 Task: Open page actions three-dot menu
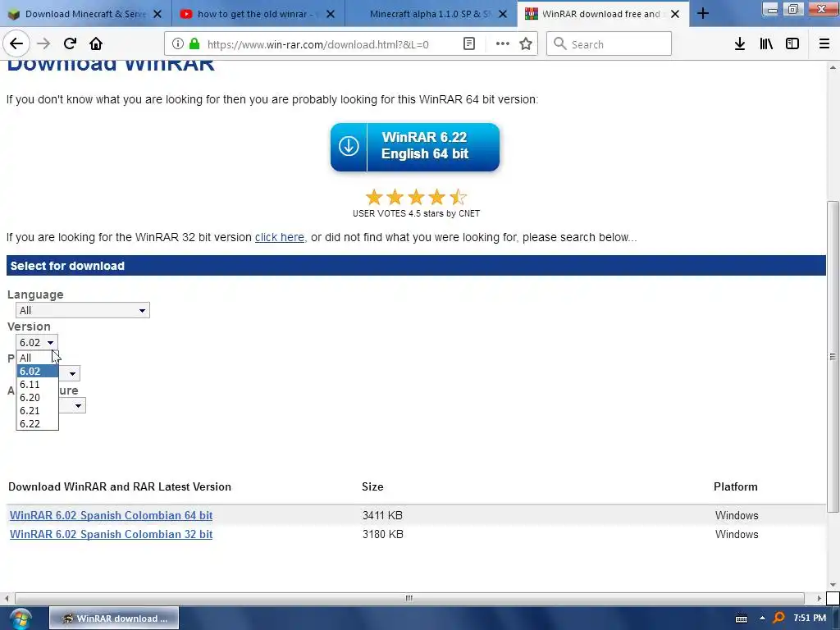[x=503, y=44]
